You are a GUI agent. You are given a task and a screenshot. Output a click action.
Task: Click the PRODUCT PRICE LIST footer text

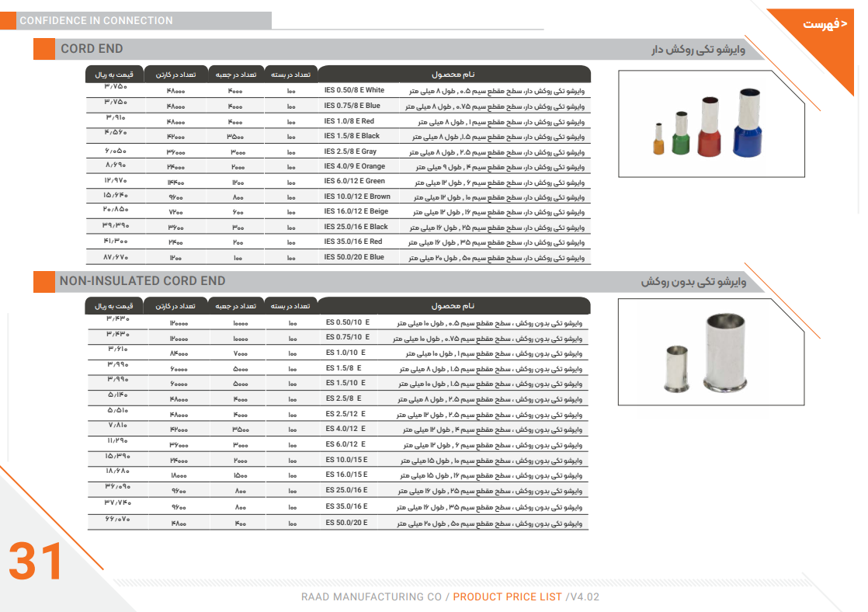click(507, 597)
